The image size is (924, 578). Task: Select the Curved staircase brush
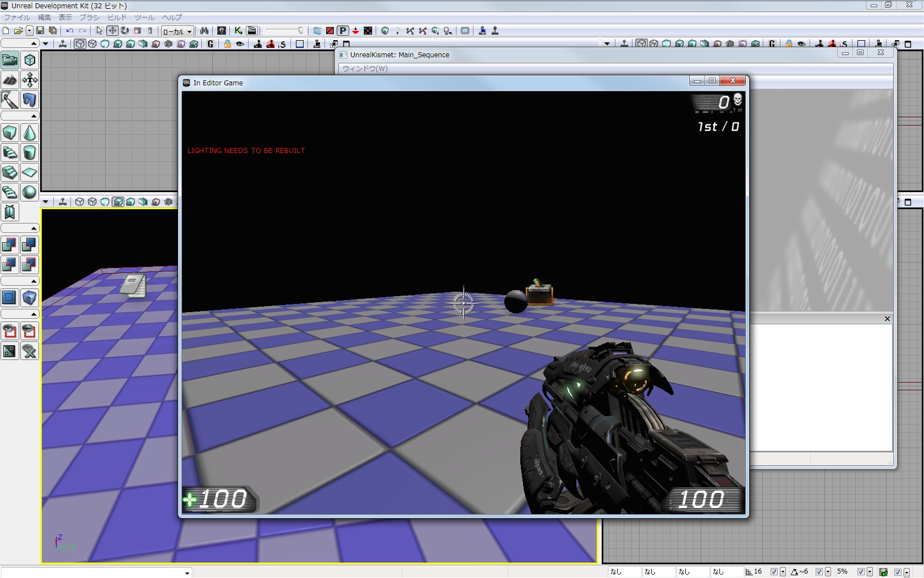10,152
